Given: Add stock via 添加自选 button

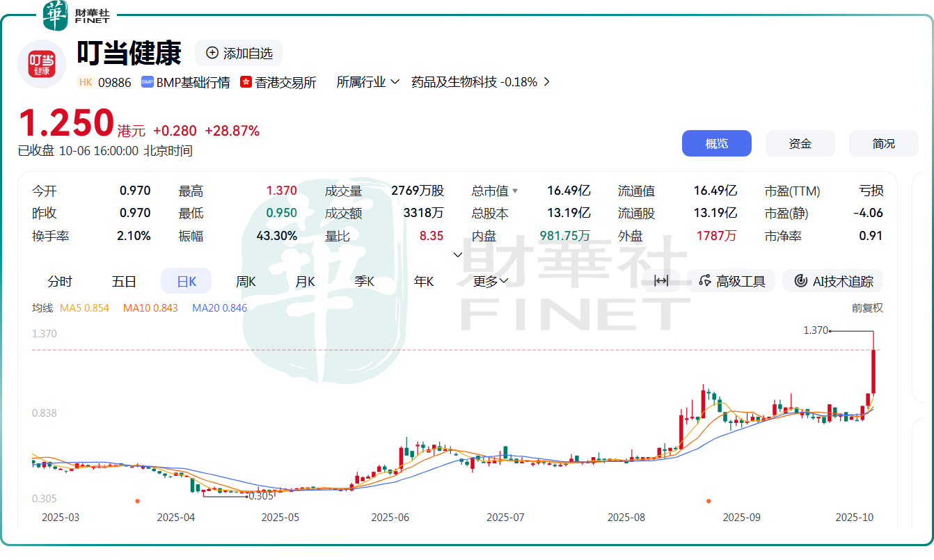Looking at the screenshot, I should (x=239, y=54).
